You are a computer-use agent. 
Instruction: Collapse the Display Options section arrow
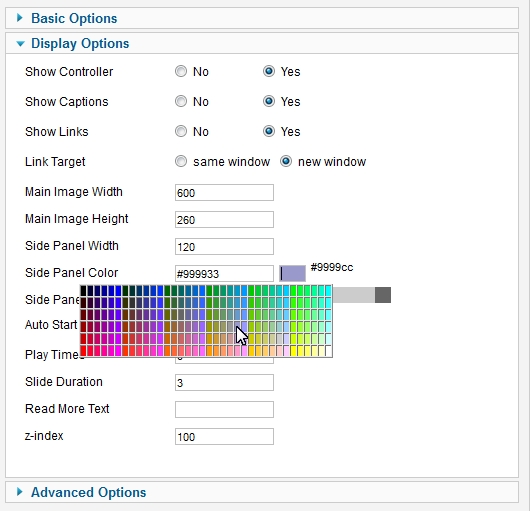pyautogui.click(x=20, y=44)
